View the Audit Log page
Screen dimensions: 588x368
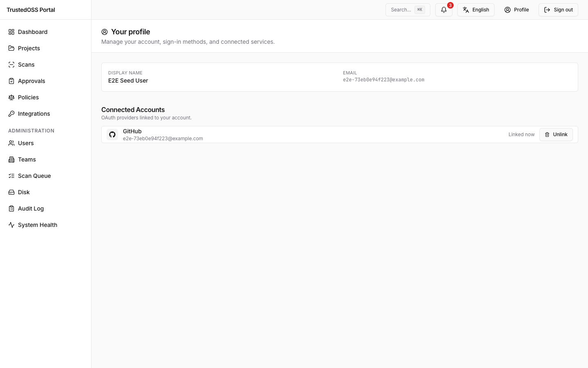pos(45,209)
